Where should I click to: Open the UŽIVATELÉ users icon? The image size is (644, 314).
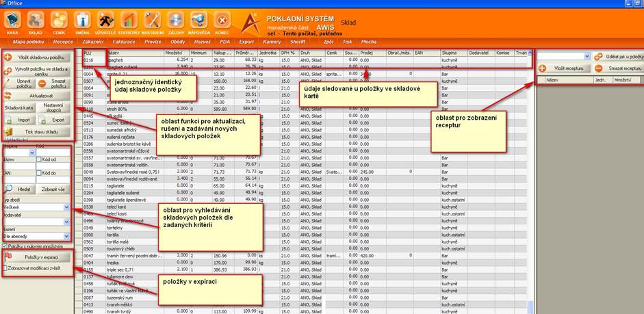tap(105, 21)
